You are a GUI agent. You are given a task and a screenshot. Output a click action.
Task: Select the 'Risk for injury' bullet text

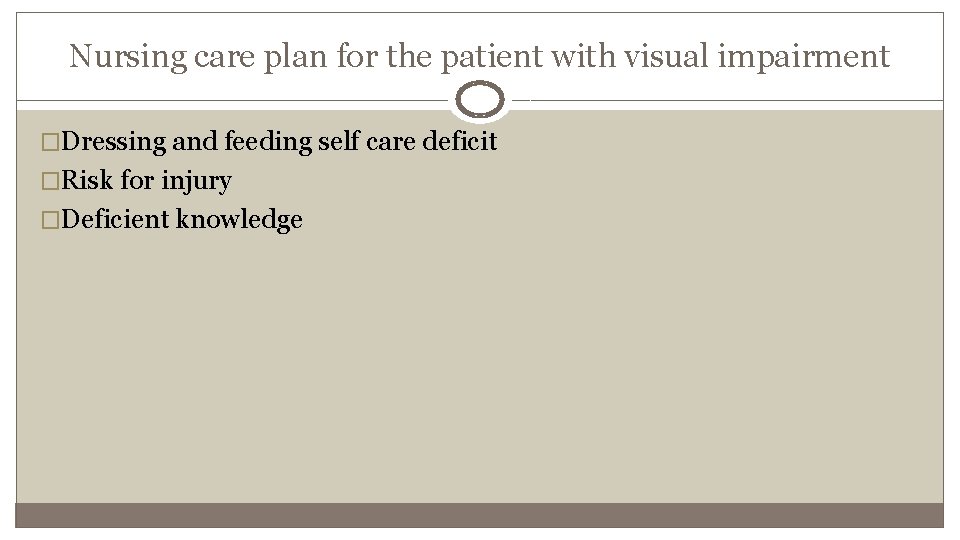[x=146, y=181]
